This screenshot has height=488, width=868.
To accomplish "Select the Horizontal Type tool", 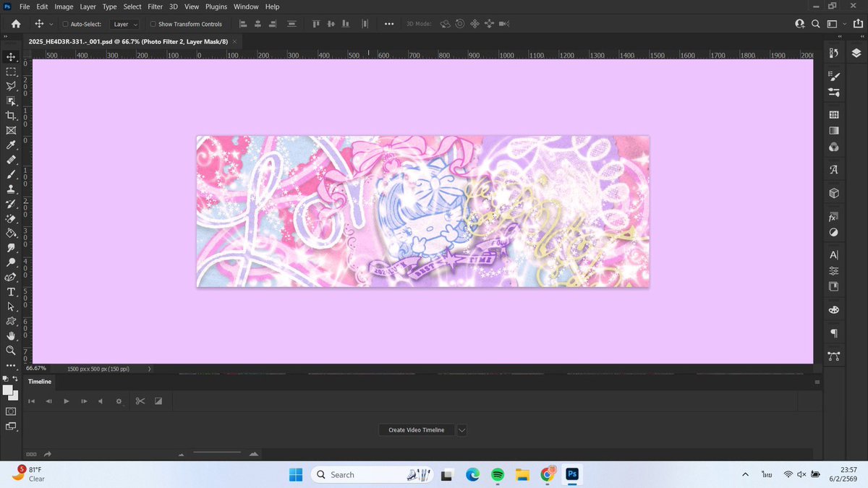I will pyautogui.click(x=11, y=291).
